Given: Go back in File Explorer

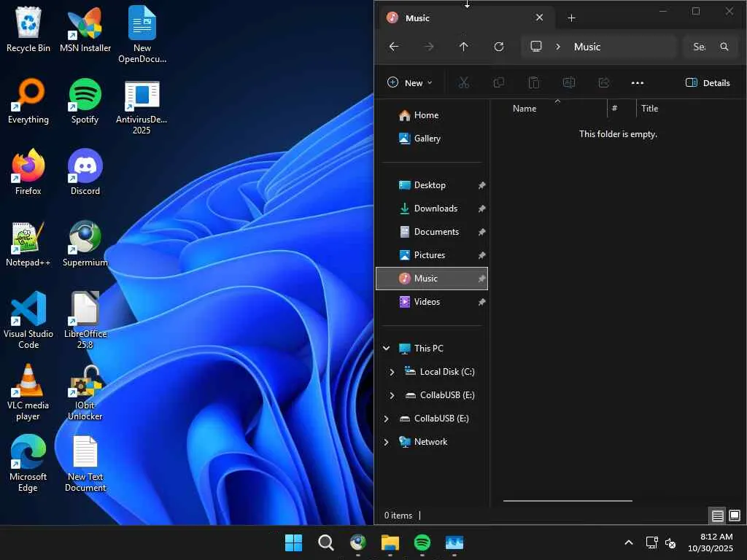Looking at the screenshot, I should [x=393, y=47].
